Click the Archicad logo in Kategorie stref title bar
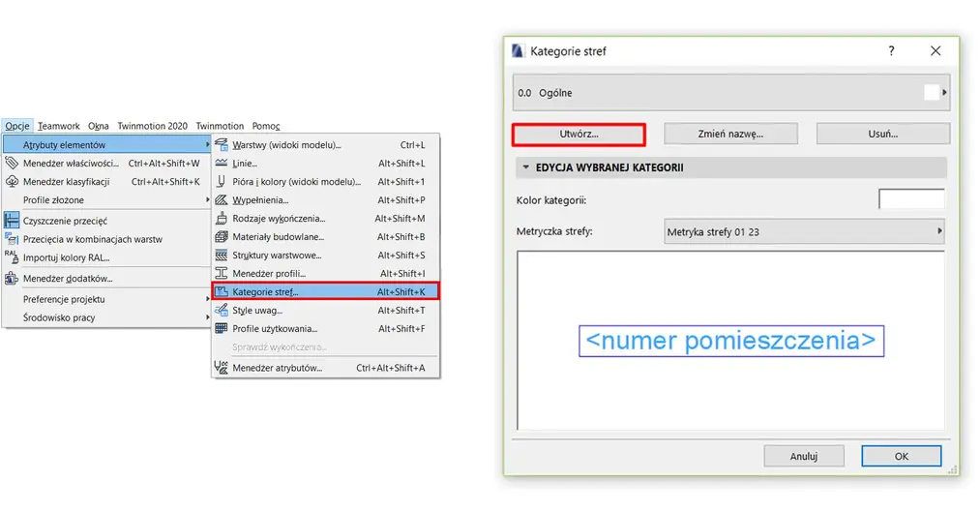Image resolution: width=980 pixels, height=512 pixels. (x=518, y=50)
